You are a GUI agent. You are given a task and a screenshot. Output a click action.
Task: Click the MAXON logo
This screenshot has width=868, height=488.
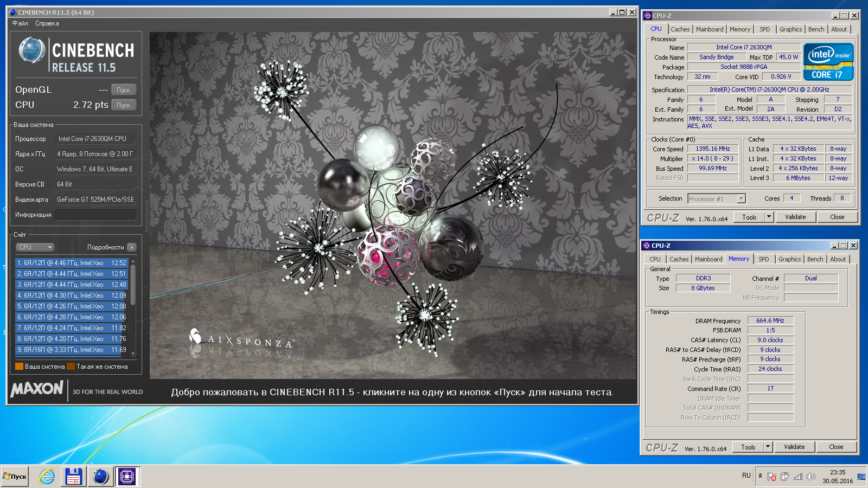tap(37, 389)
